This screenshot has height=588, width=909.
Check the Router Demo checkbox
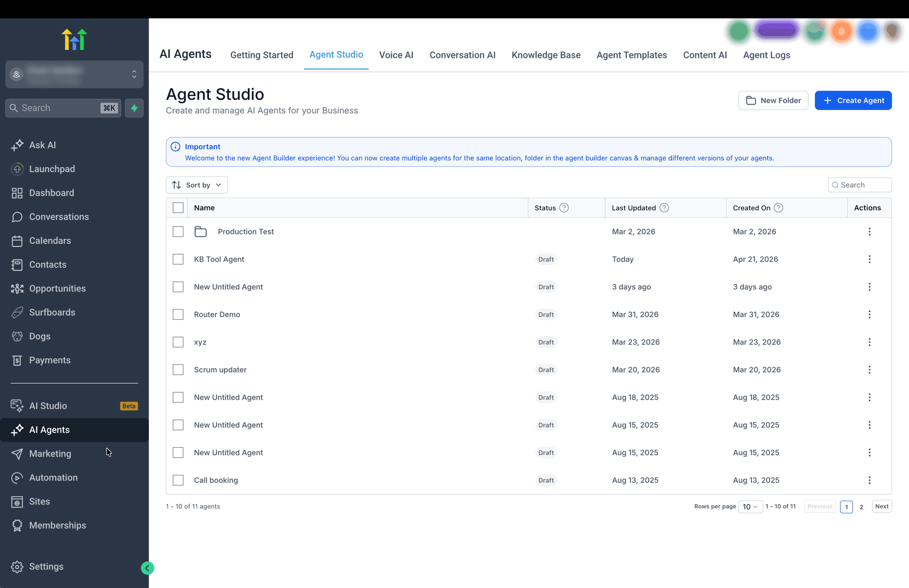click(x=178, y=314)
